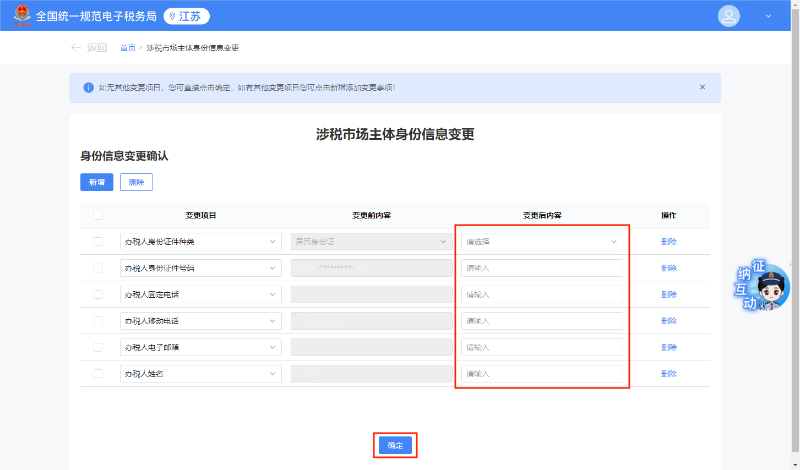Dismiss the notice banner with X
This screenshot has width=800, height=470.
click(702, 87)
